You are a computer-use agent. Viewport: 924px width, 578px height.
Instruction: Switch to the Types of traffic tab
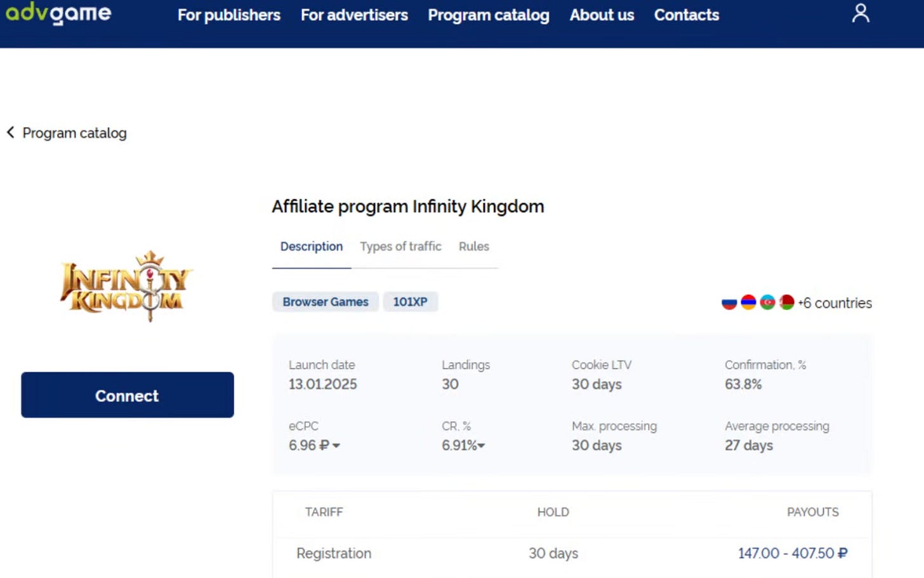point(400,246)
